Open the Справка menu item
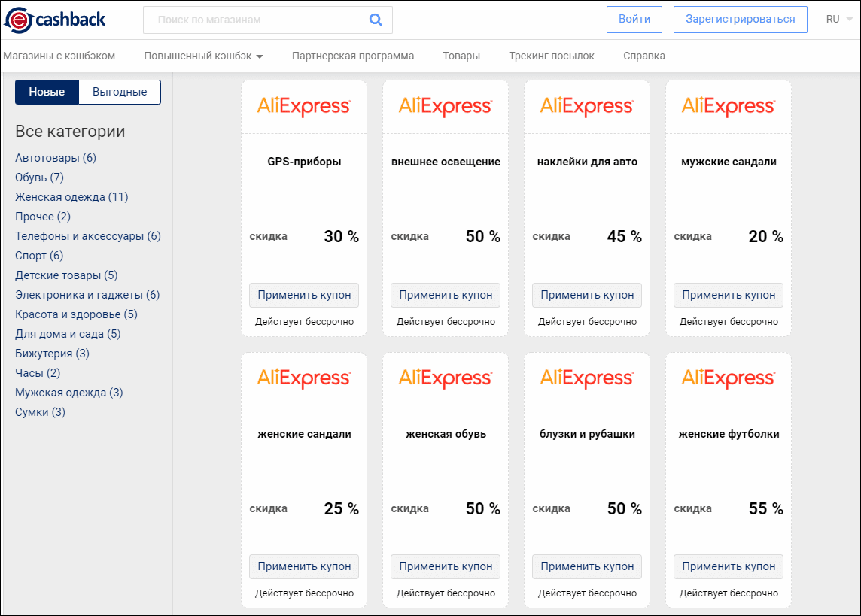The height and width of the screenshot is (616, 861). (x=644, y=56)
